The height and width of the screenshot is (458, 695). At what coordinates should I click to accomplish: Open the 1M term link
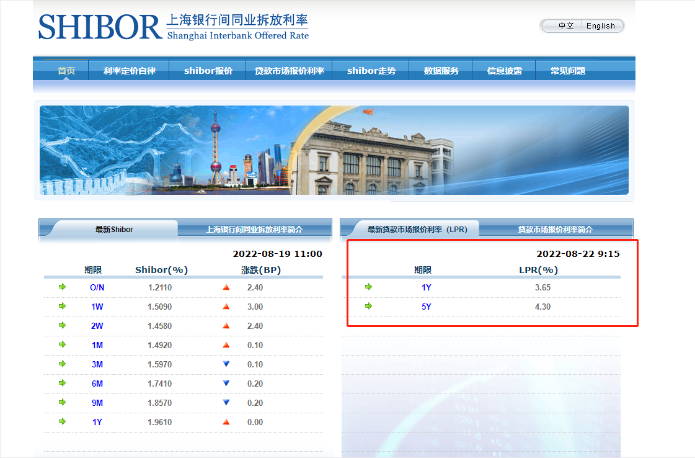97,345
